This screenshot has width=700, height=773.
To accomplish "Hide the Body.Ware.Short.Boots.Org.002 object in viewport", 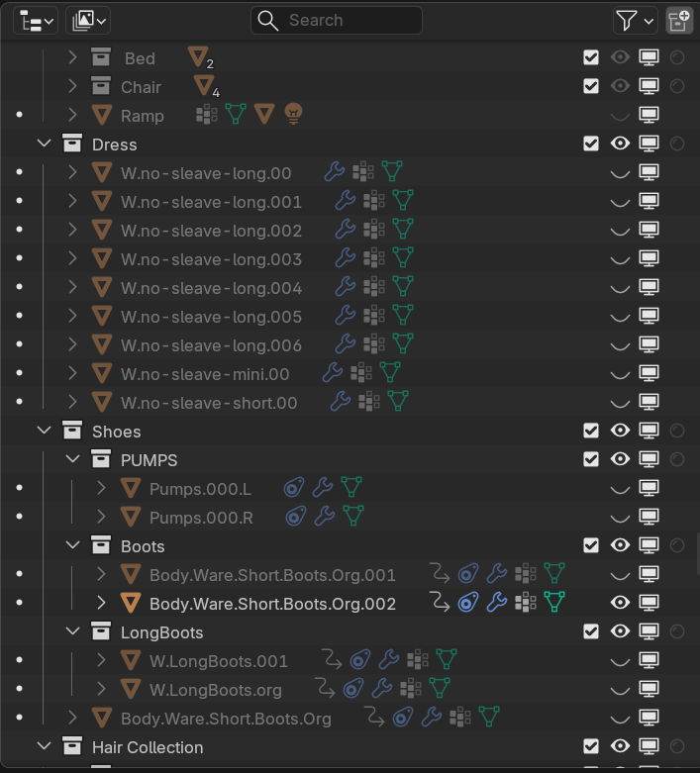I will (x=621, y=604).
